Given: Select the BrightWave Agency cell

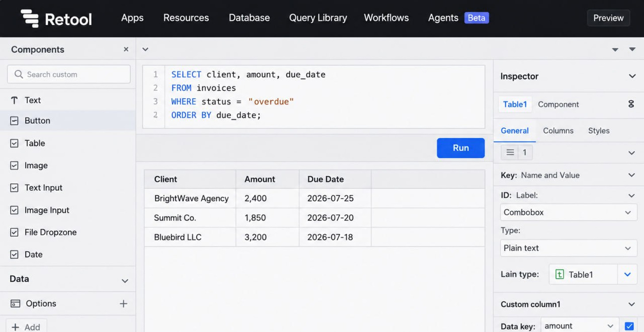Looking at the screenshot, I should tap(190, 198).
